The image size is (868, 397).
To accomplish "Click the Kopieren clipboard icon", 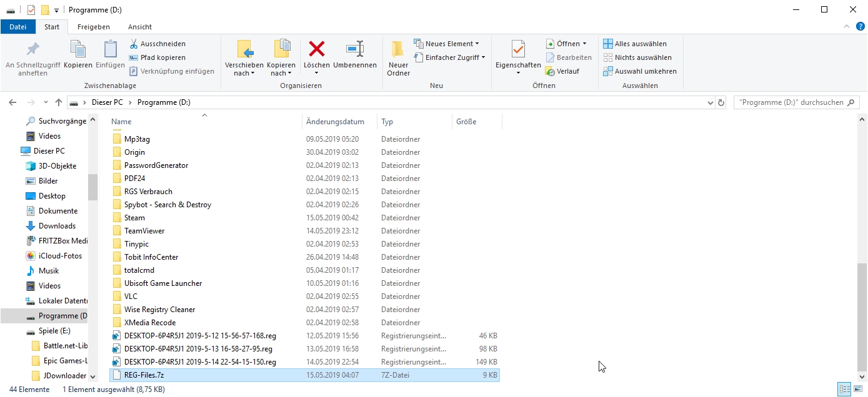I will pyautogui.click(x=78, y=49).
